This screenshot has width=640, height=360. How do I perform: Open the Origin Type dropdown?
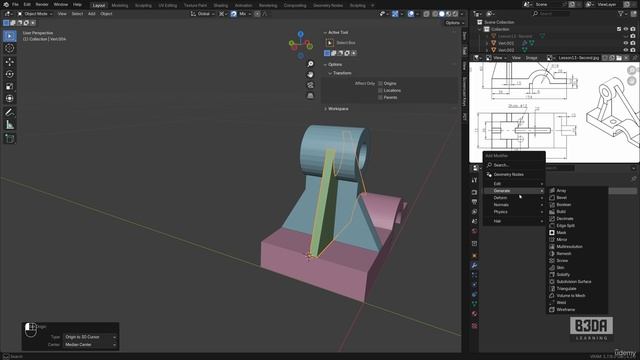click(x=90, y=337)
